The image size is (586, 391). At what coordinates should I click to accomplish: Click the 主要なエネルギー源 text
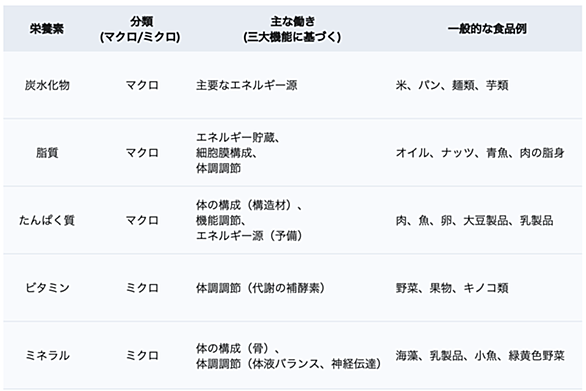(247, 85)
